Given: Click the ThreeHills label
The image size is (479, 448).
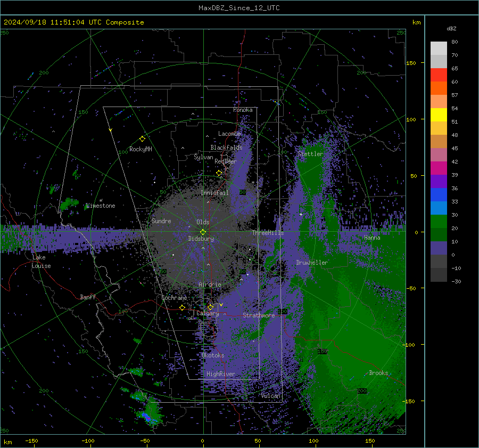Looking at the screenshot, I should [268, 233].
